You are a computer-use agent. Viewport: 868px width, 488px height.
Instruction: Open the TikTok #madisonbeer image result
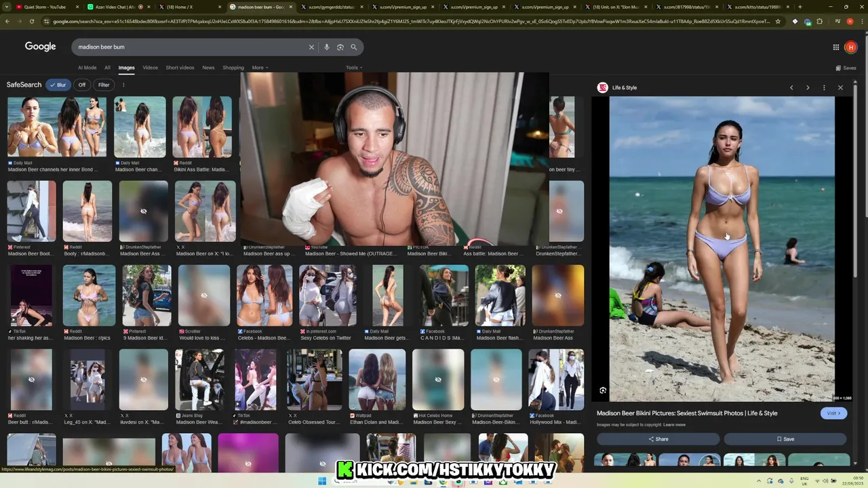(x=256, y=380)
